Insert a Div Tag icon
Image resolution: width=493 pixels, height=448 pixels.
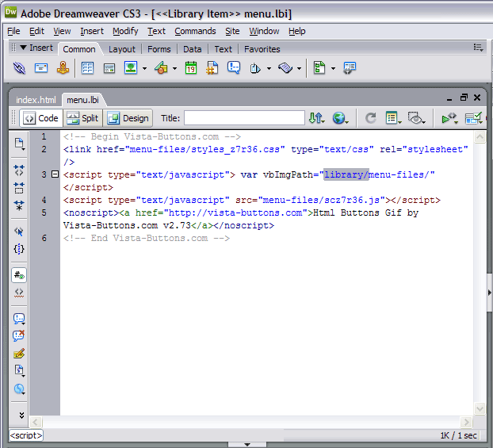(109, 68)
